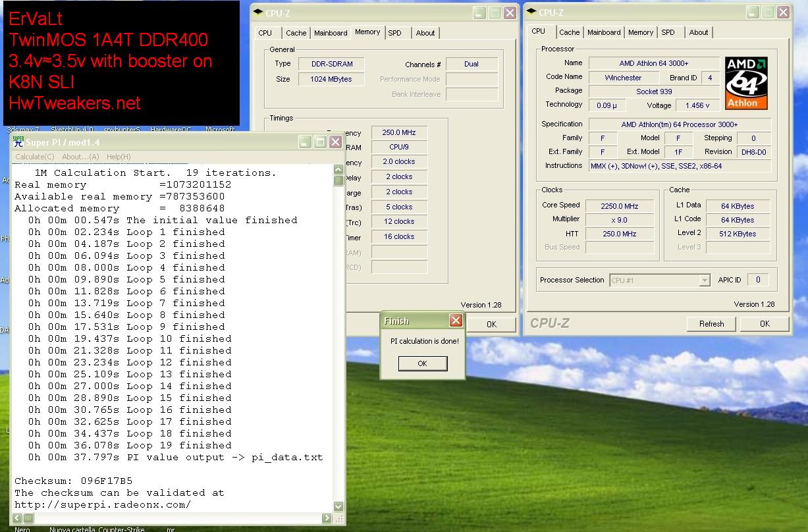
Task: Click the Revision field DH8-D0
Action: click(x=753, y=152)
